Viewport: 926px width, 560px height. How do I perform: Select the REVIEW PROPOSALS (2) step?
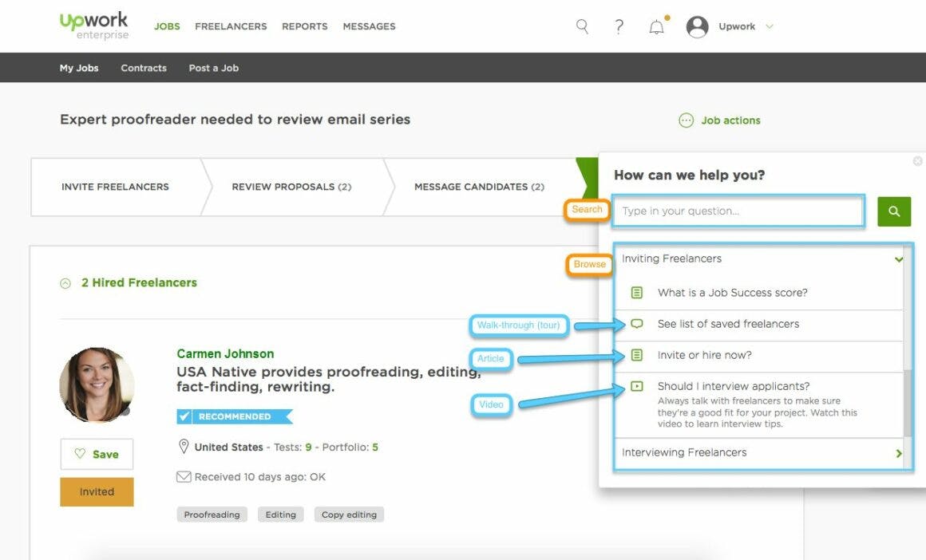[x=291, y=187]
